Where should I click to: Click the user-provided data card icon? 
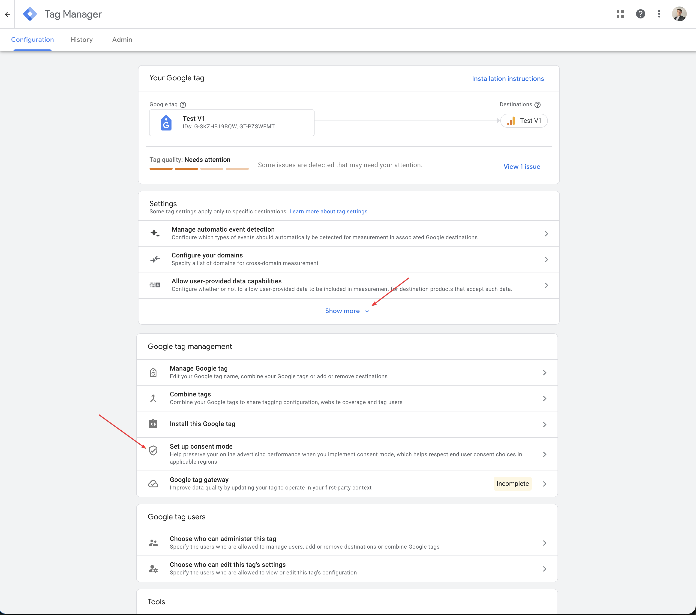(155, 285)
